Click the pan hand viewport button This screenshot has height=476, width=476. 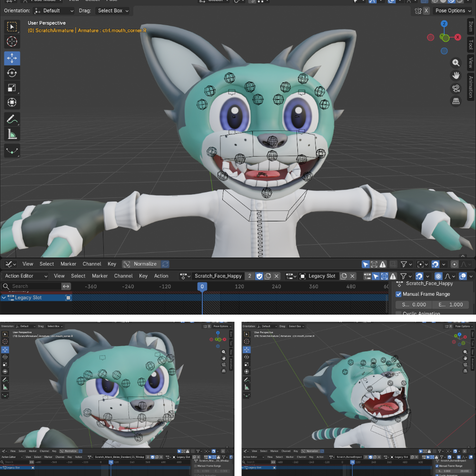(x=456, y=75)
